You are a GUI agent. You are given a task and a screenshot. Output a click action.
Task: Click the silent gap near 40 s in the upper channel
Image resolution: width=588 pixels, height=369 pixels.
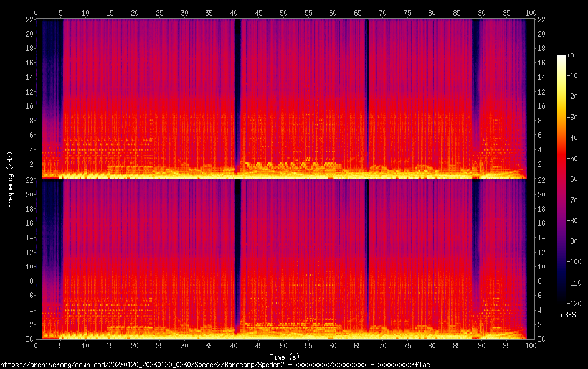pos(237,93)
